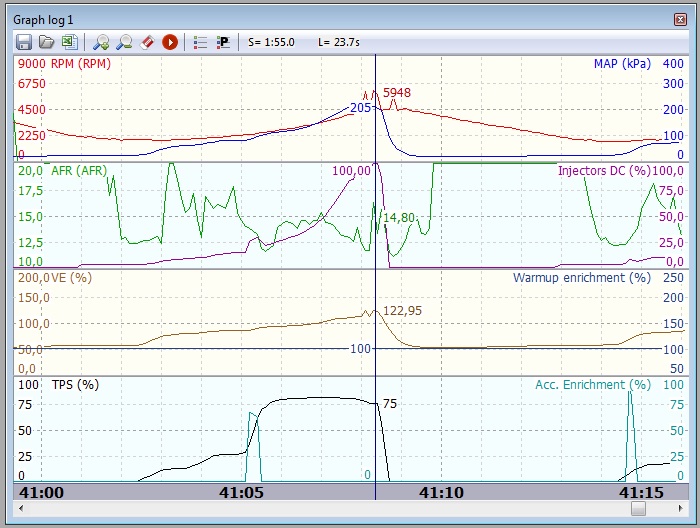This screenshot has width=700, height=528.
Task: Zoom out of the graph
Action: pos(124,42)
